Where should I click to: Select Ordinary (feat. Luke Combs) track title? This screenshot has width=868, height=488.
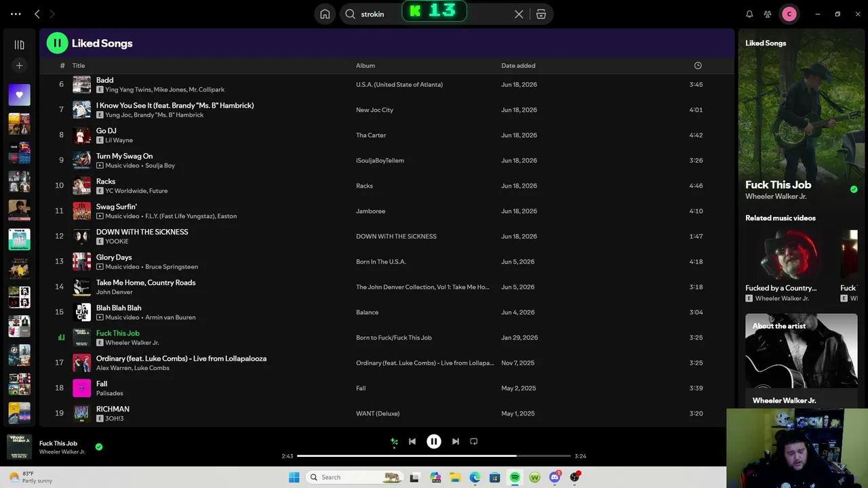pyautogui.click(x=181, y=359)
